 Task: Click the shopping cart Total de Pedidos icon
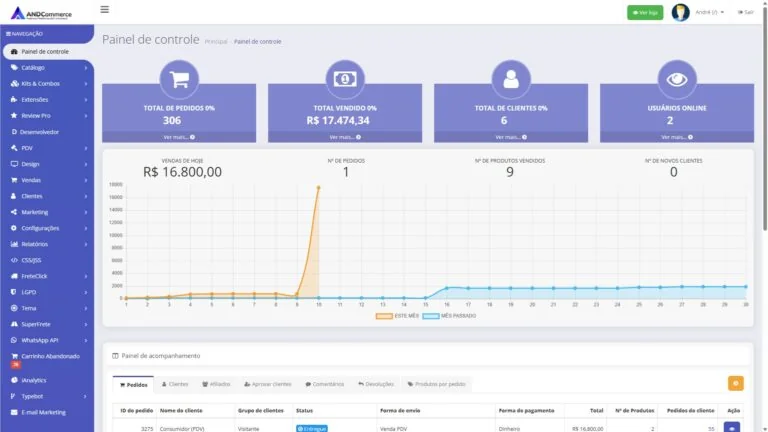[x=179, y=79]
